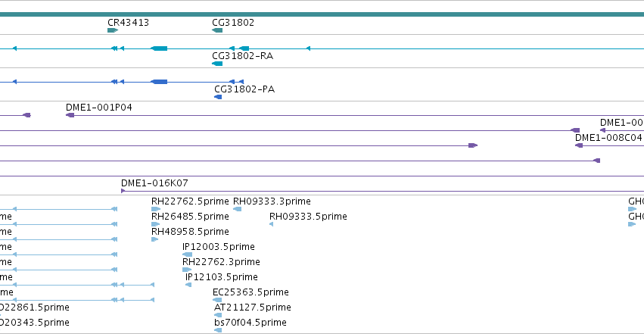Click the CG31802-PA protein glyph
Screen dimensions: 644x334
(218, 97)
